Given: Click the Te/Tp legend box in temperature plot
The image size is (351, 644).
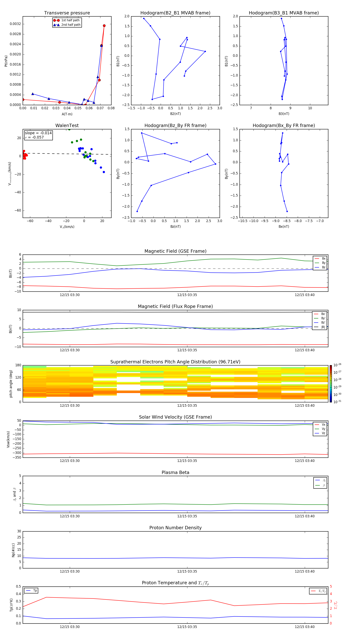Looking at the screenshot, I should 318,591.
